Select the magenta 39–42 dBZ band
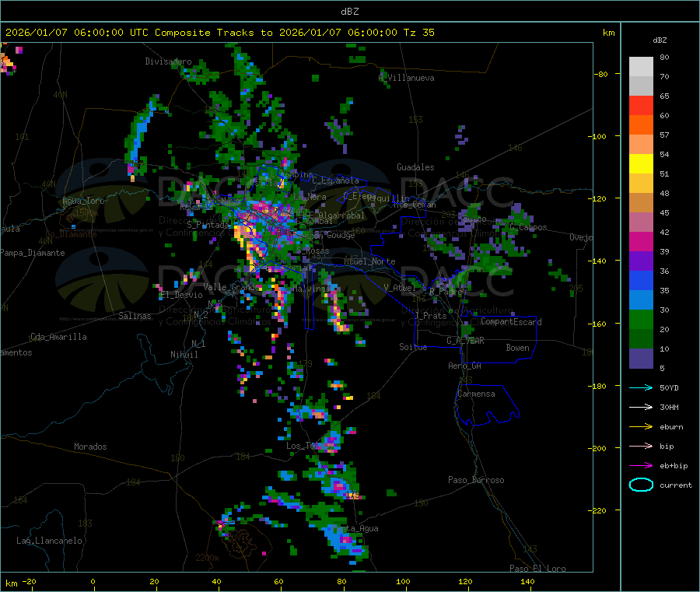The width and height of the screenshot is (700, 592). click(641, 241)
